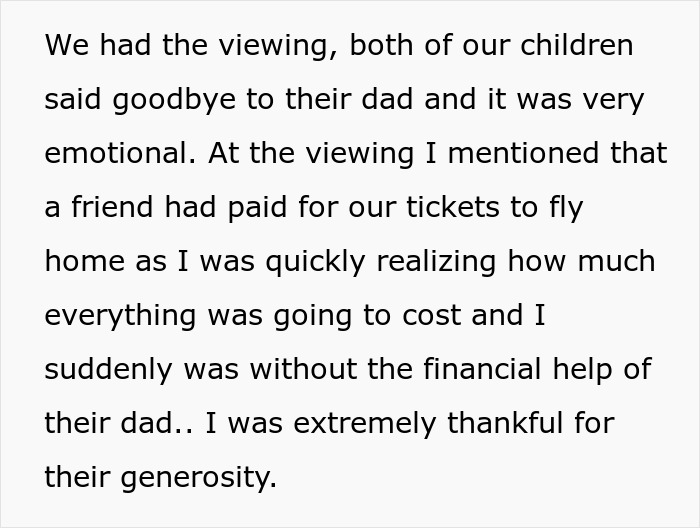This screenshot has height=528, width=700.
Task: Click on the word "home"
Action: click(84, 262)
